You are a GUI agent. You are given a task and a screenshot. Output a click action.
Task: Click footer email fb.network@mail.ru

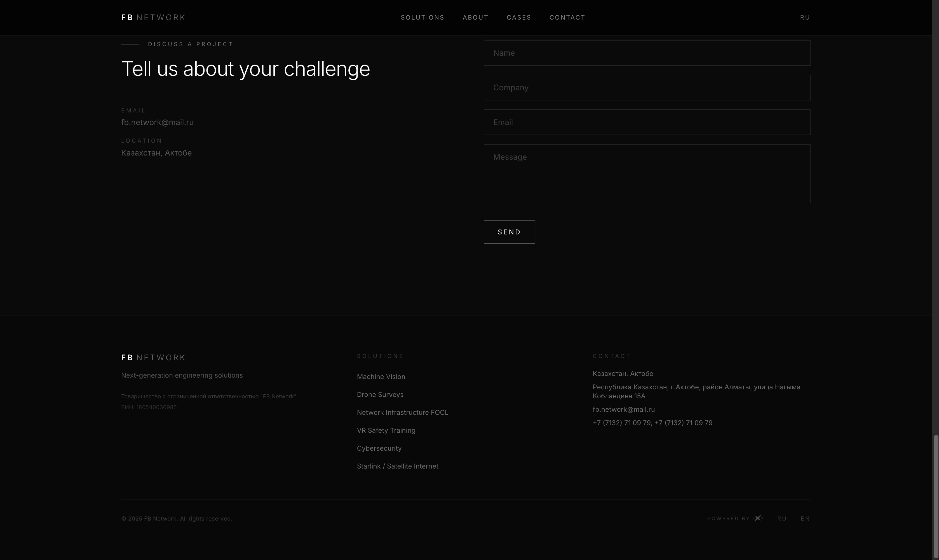point(623,410)
